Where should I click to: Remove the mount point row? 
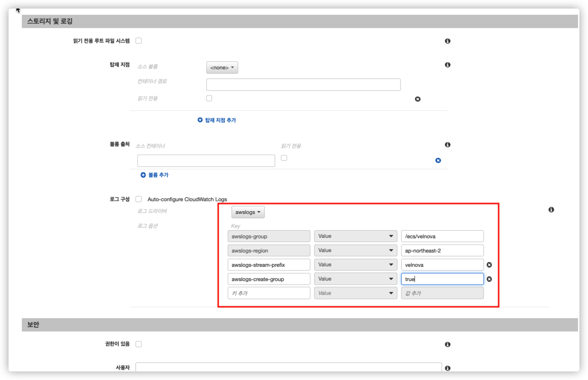417,99
